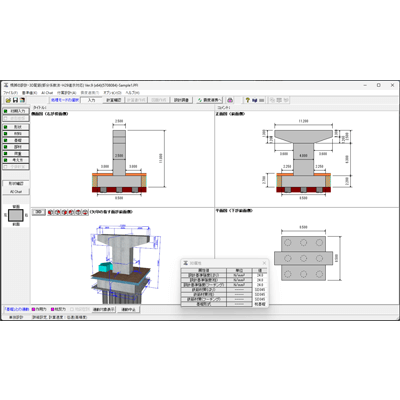
Task: Click the sixth red view-direction icon
Action: click(x=85, y=212)
